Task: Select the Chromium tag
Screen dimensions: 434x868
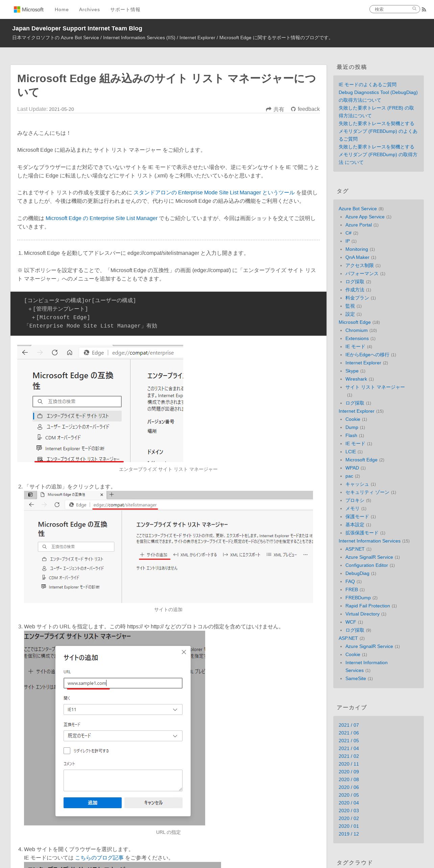Action: pyautogui.click(x=356, y=330)
